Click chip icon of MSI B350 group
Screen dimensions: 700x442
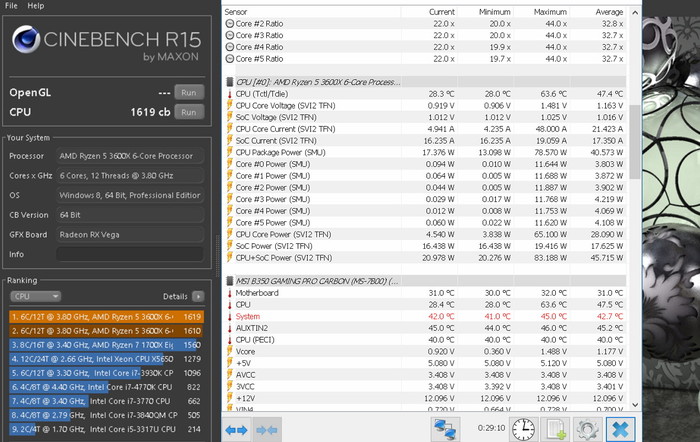[229, 281]
